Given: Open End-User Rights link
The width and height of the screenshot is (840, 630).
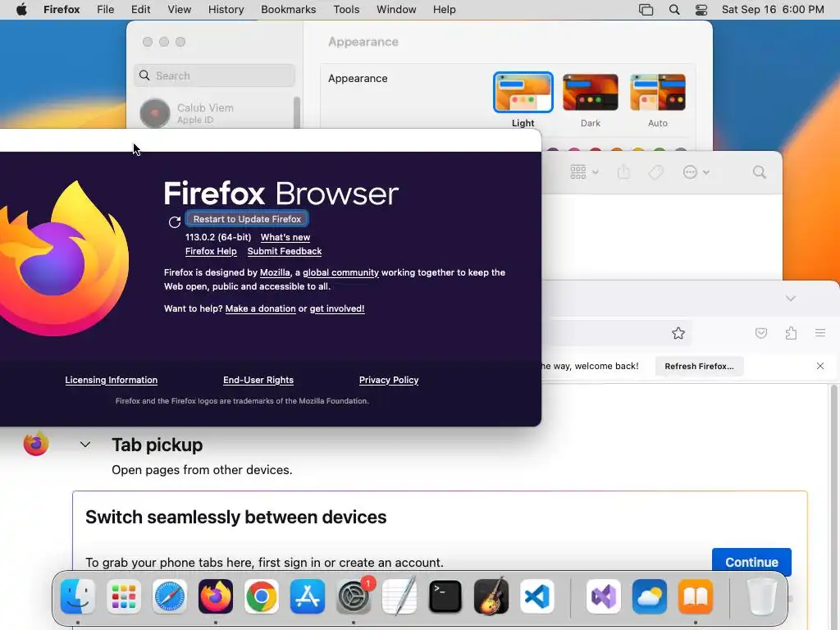Looking at the screenshot, I should pos(258,380).
